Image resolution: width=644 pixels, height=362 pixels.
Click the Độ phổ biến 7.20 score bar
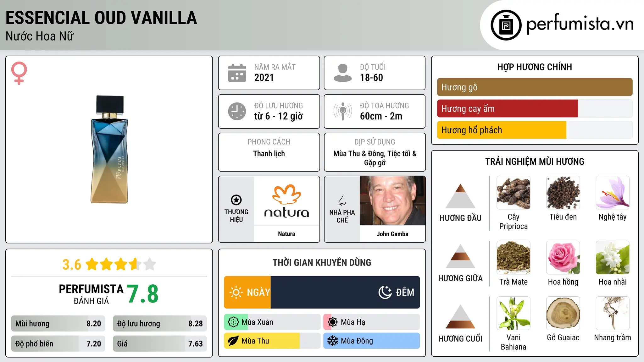(58, 343)
